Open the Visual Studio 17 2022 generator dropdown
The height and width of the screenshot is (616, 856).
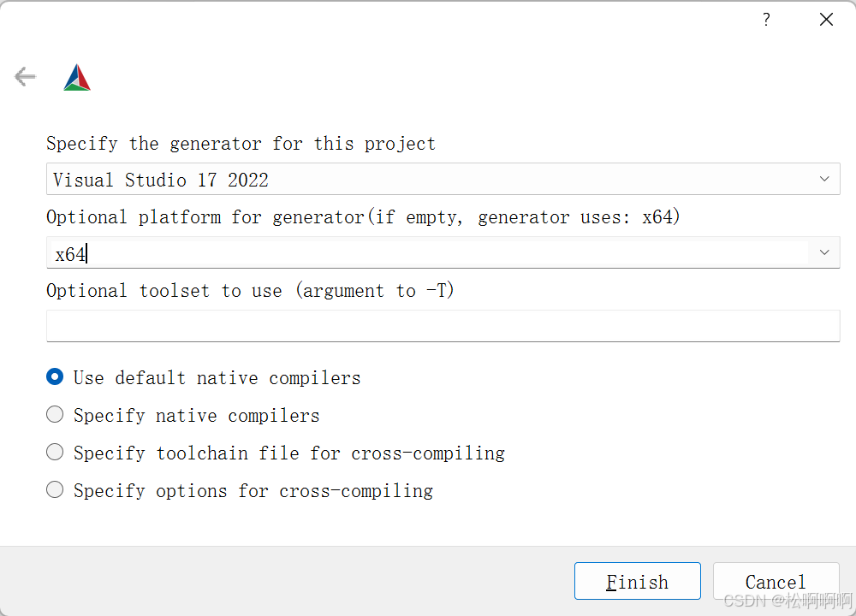click(x=824, y=179)
